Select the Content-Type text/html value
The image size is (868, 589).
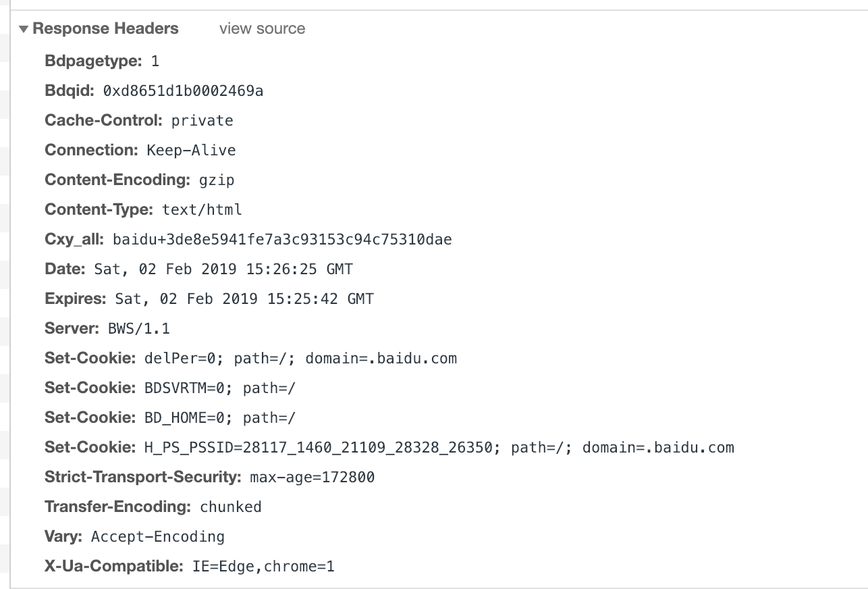[x=202, y=210]
